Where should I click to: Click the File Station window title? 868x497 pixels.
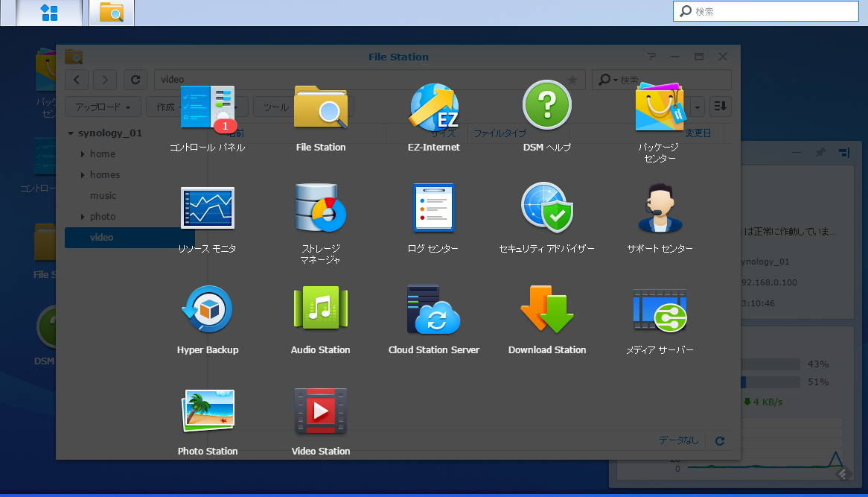398,57
